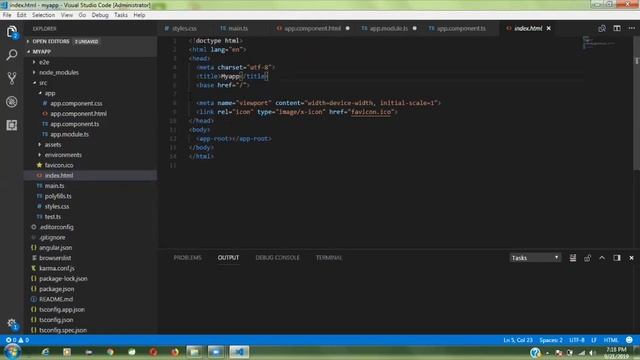Open the Tasks menu
The image size is (640, 360).
pyautogui.click(x=121, y=15)
